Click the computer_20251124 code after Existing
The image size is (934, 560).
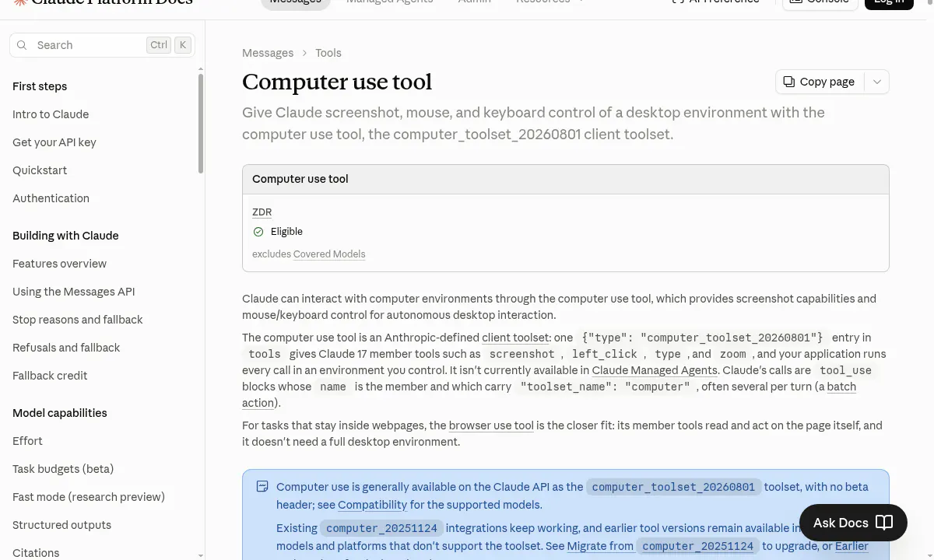pos(381,528)
